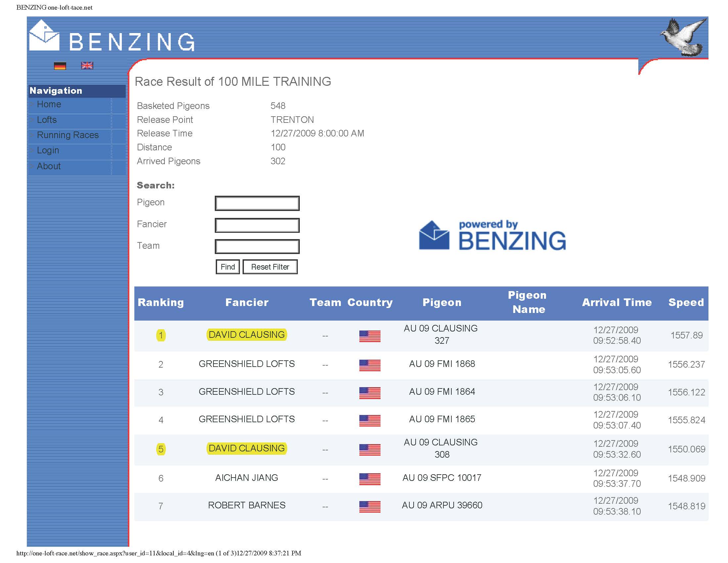This screenshot has height=563, width=728.
Task: Open the Home navigation item
Action: point(49,104)
